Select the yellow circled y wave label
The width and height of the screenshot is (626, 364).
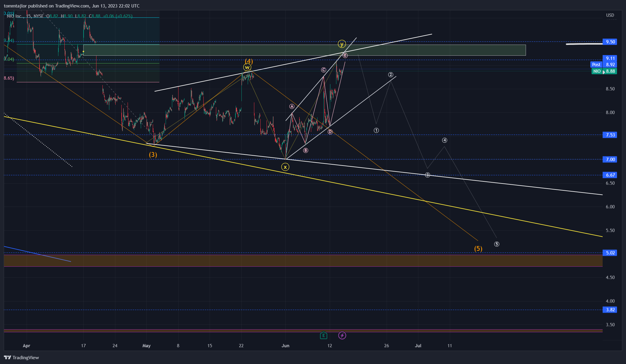click(341, 44)
